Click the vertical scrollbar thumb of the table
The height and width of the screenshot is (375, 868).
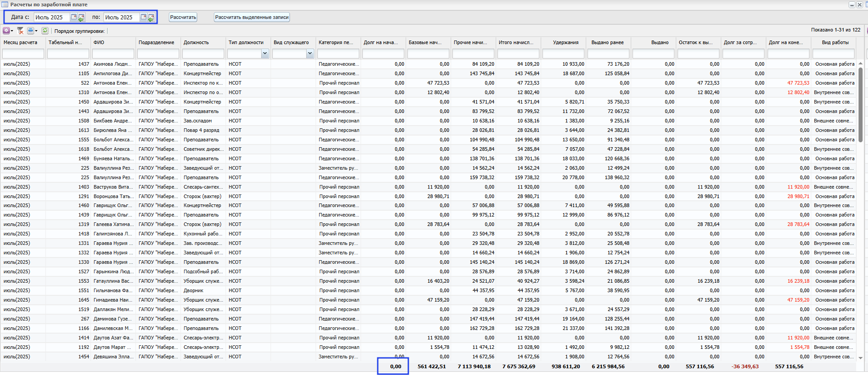(x=860, y=104)
